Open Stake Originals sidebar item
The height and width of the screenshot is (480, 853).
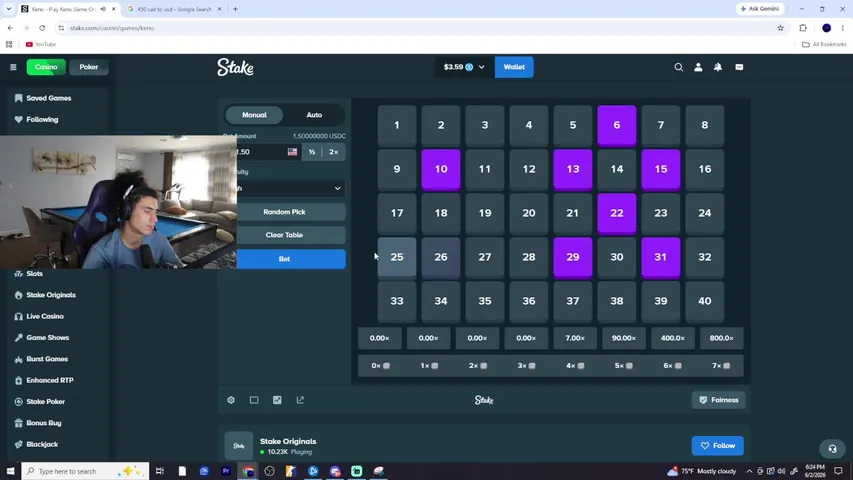pyautogui.click(x=51, y=295)
